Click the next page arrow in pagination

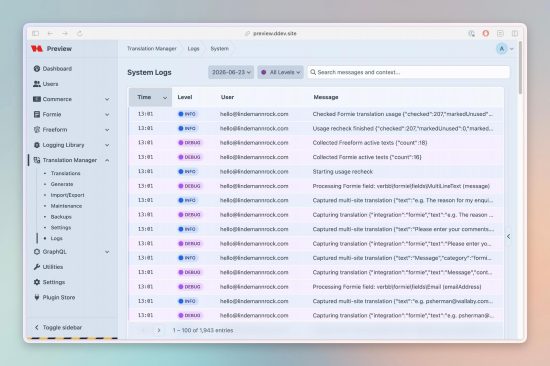coord(159,330)
